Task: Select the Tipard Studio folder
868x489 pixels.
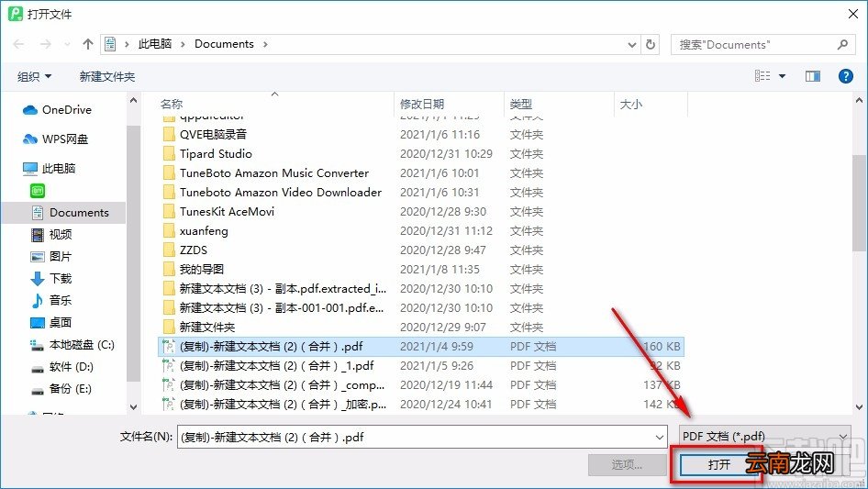Action: 421,154
